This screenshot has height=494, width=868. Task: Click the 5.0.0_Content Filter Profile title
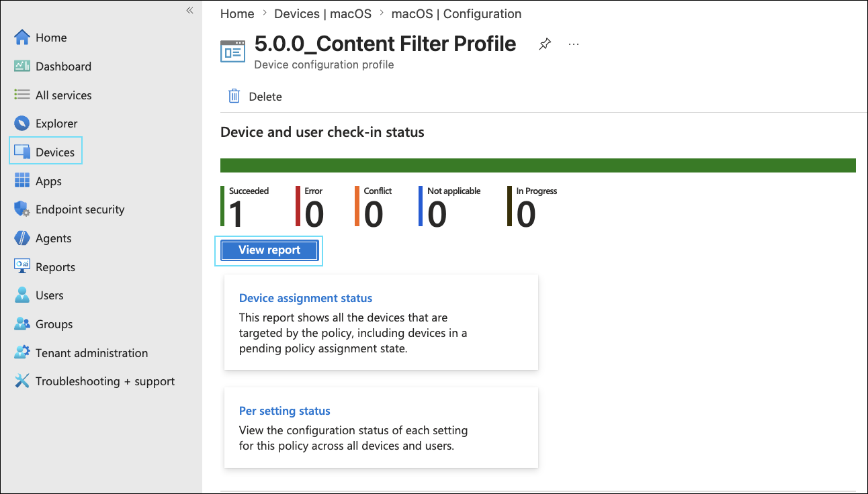coord(385,44)
